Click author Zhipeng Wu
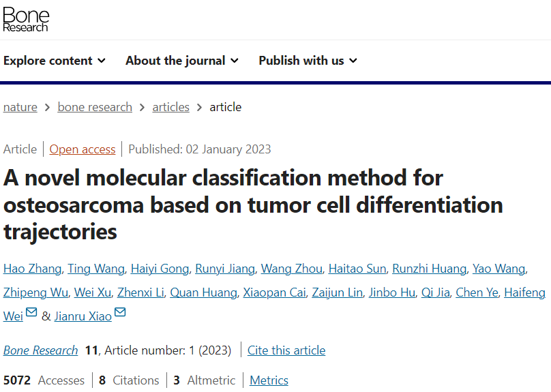The image size is (551, 392). coord(35,292)
